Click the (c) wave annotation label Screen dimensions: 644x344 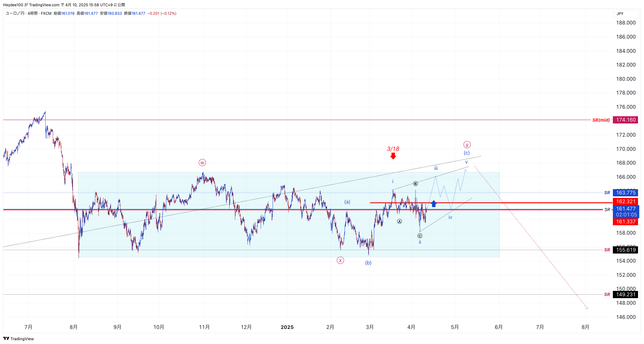(466, 153)
